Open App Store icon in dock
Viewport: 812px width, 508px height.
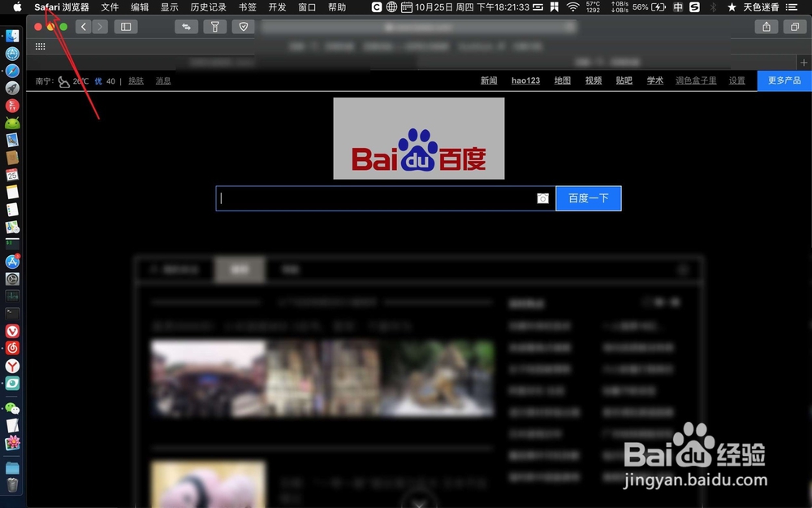pos(12,262)
